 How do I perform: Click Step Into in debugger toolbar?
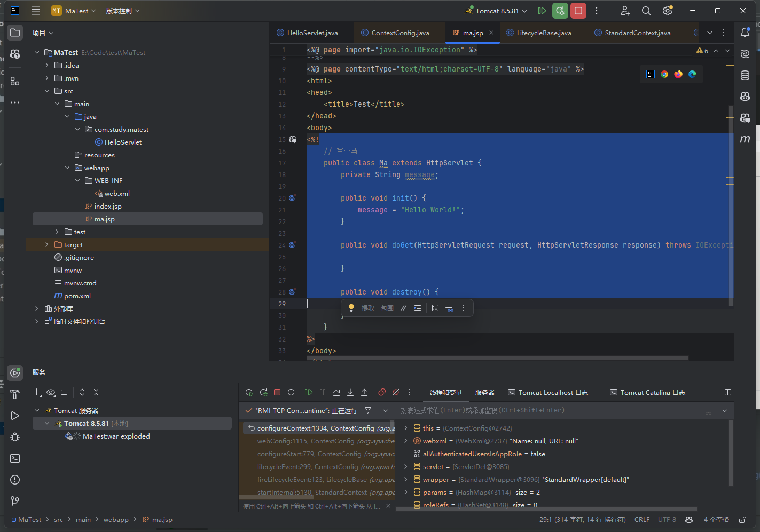point(350,392)
